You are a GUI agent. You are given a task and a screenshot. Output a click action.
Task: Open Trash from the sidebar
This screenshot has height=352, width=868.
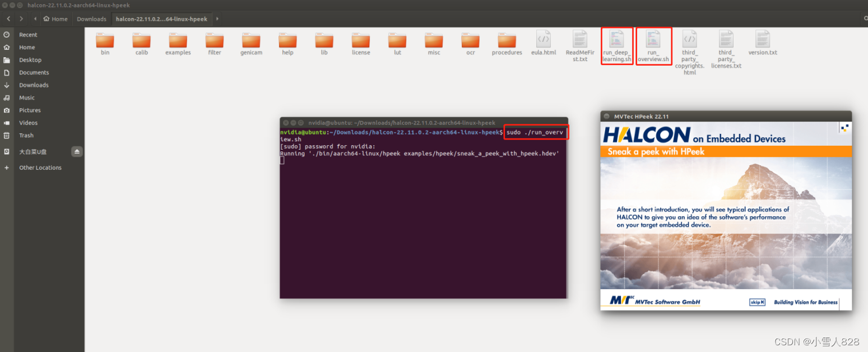(26, 135)
